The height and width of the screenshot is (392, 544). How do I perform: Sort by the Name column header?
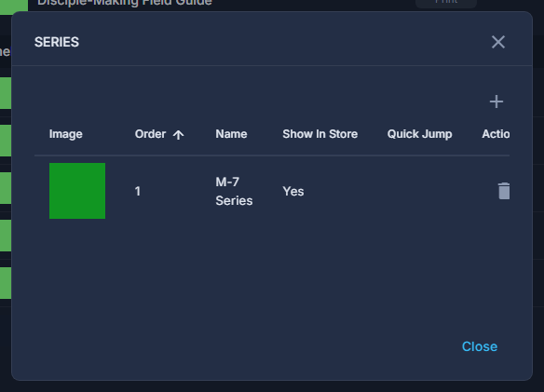(x=231, y=134)
